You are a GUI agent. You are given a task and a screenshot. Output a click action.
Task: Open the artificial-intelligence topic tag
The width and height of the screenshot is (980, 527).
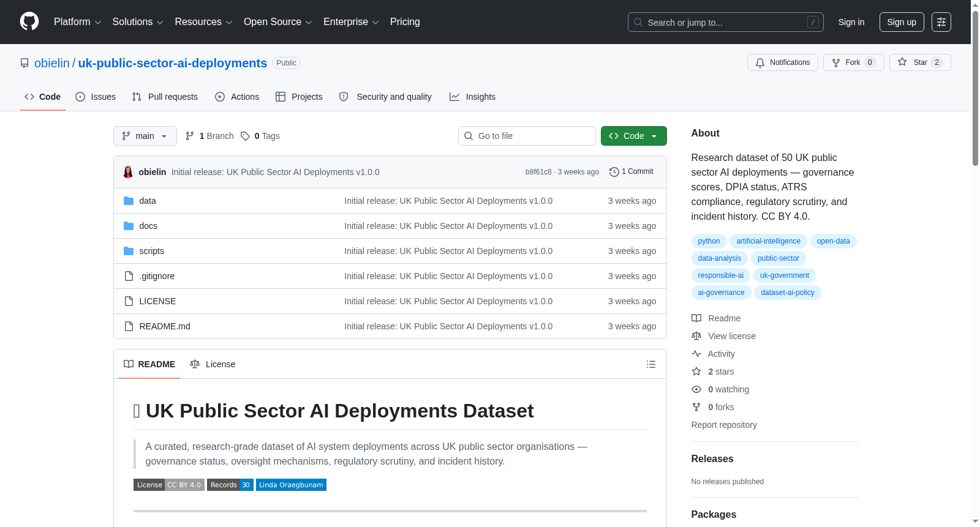pos(768,241)
